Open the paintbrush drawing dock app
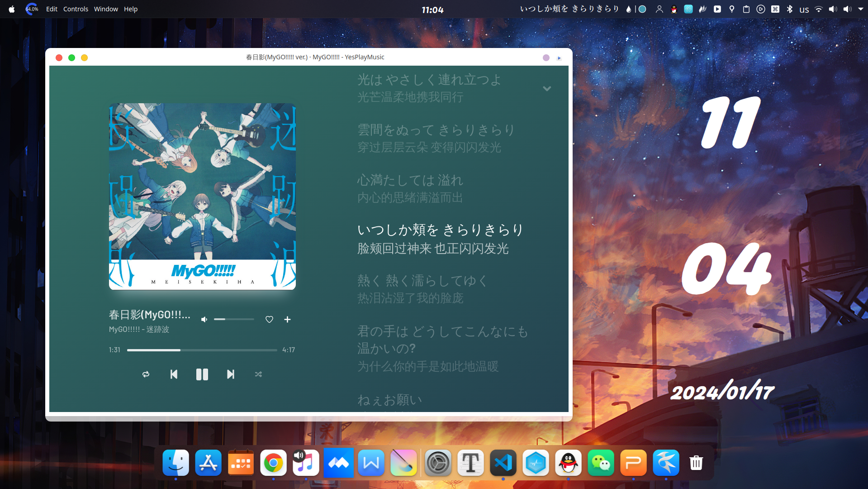 [403, 463]
